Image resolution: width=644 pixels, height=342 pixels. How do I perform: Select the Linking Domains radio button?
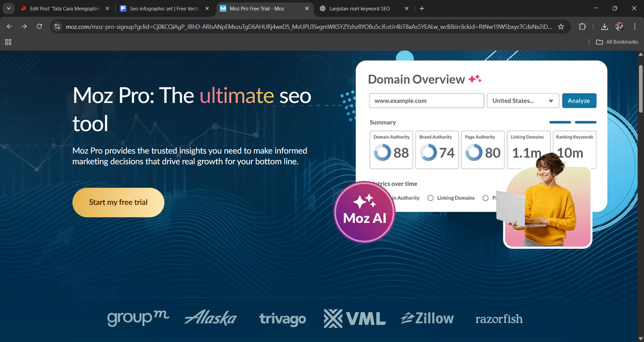point(430,198)
